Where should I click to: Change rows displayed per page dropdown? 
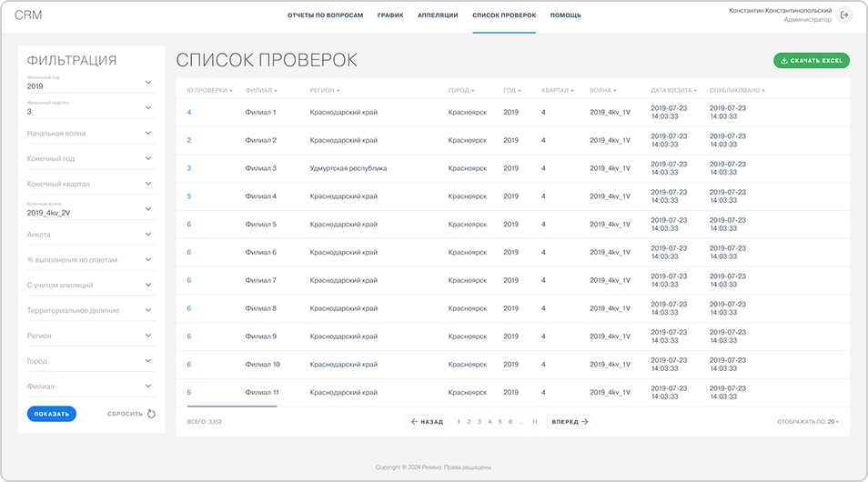tap(808, 422)
